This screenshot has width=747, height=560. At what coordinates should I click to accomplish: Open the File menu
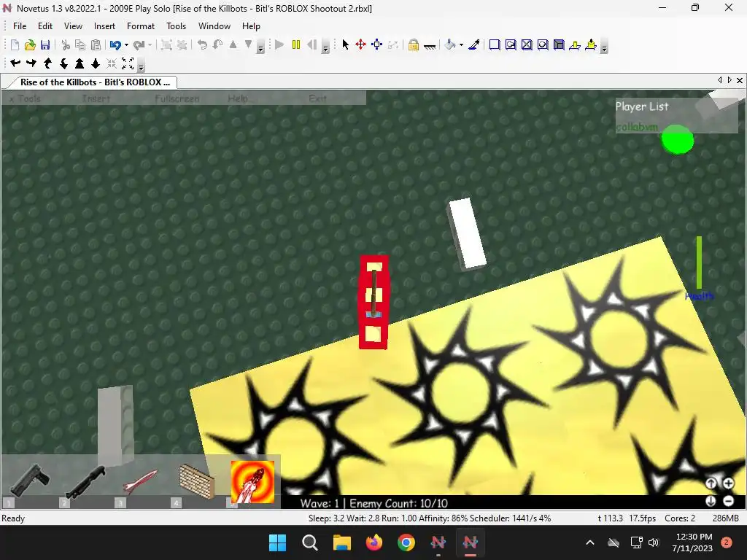(20, 26)
